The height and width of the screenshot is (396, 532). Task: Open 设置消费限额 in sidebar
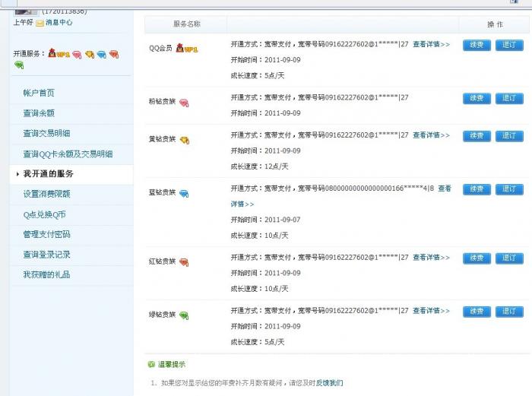pyautogui.click(x=46, y=194)
